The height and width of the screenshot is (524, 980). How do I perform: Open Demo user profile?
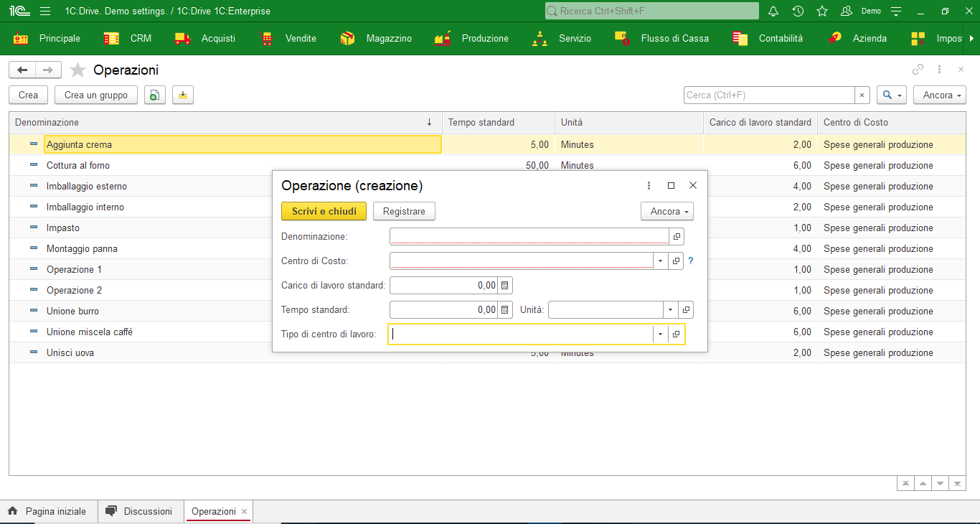(x=861, y=11)
